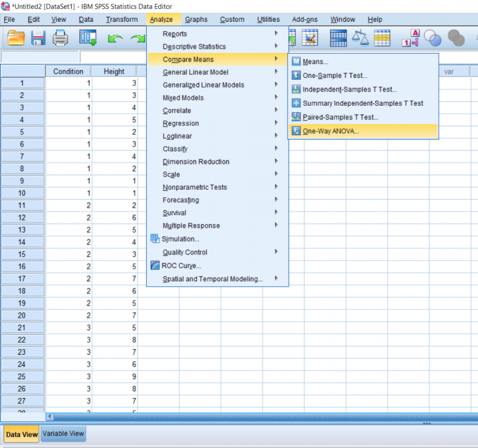
Task: Select the var column header
Action: [449, 72]
